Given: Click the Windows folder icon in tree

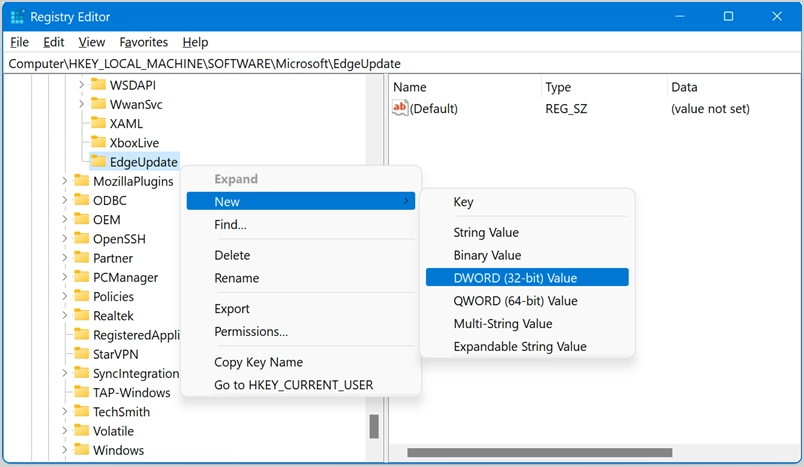Looking at the screenshot, I should tap(82, 451).
